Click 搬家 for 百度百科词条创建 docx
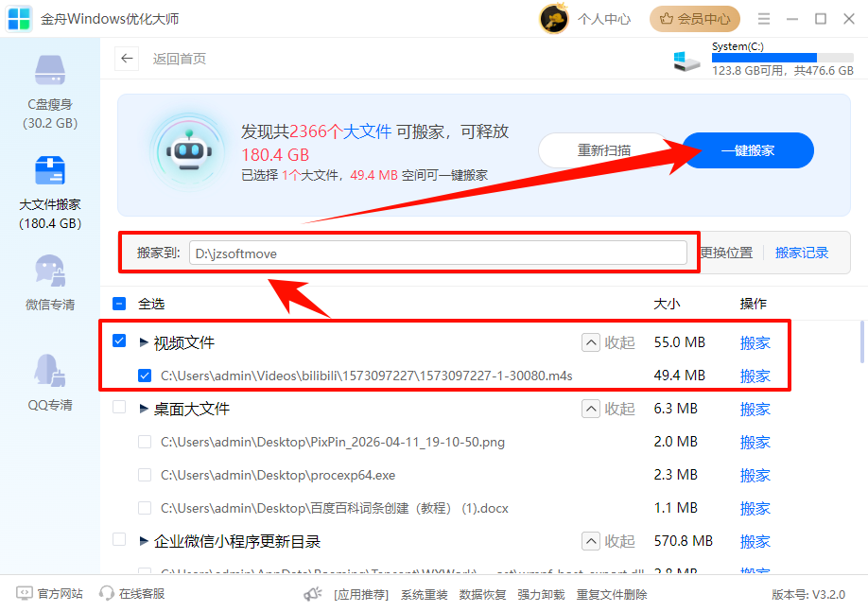 pyautogui.click(x=755, y=509)
